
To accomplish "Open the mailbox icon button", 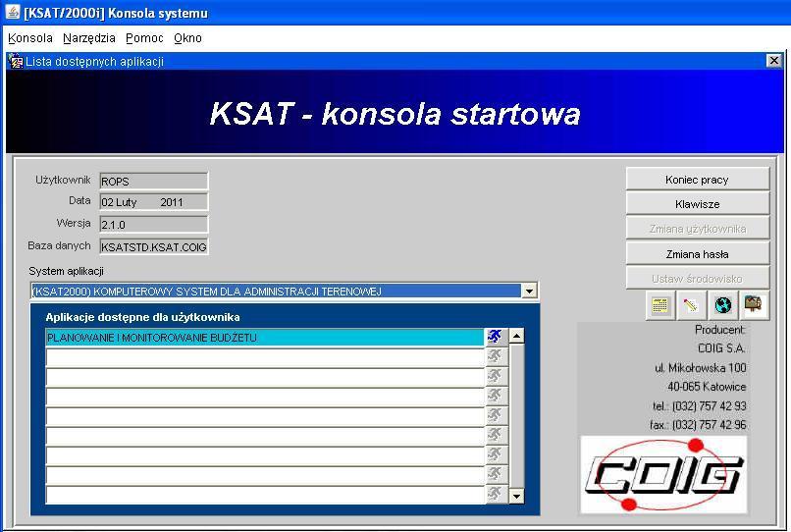I will pos(754,305).
